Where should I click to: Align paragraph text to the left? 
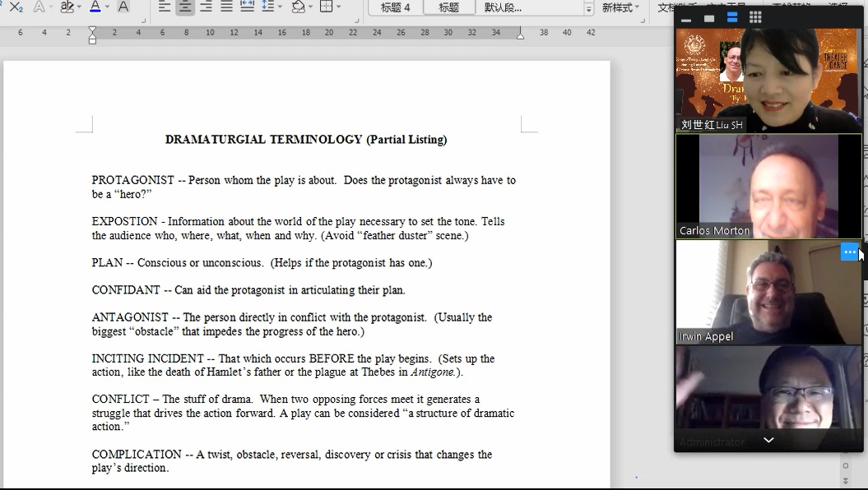click(165, 7)
